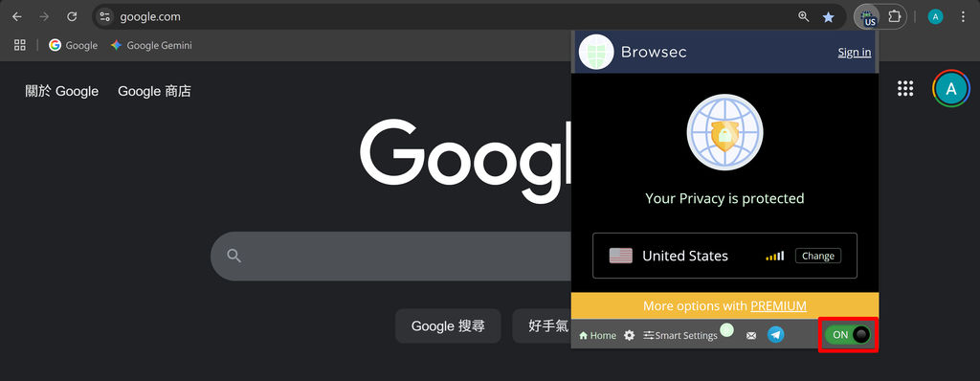This screenshot has height=381, width=980.
Task: Open Browsec Home tab
Action: (597, 335)
